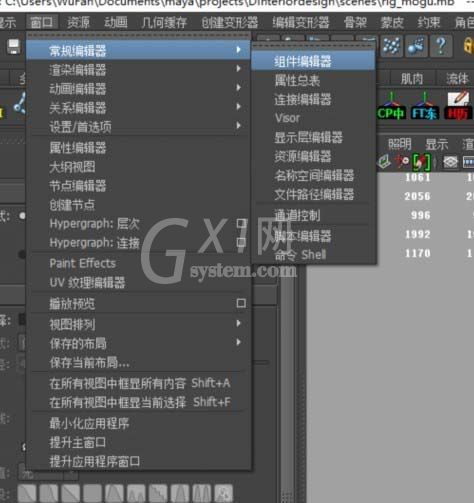Screen dimensions: 474x503
Task: Open 大纲视图 from the Window menu
Action: pos(138,167)
